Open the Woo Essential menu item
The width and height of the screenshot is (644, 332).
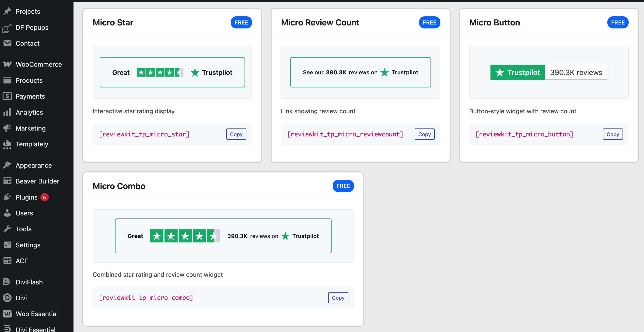[x=36, y=314]
